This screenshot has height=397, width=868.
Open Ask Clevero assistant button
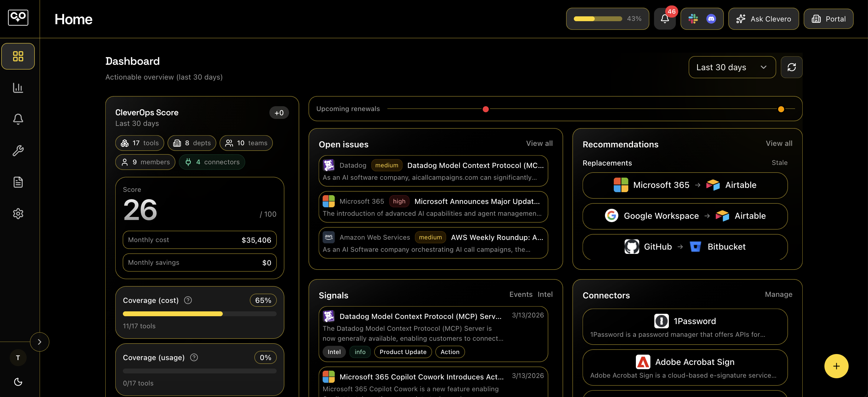[763, 19]
